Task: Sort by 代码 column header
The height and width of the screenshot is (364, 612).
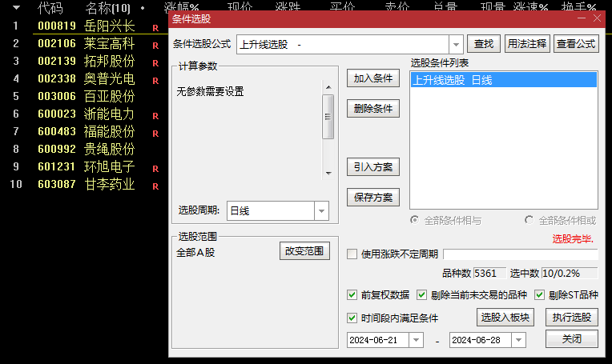Action: pos(50,7)
